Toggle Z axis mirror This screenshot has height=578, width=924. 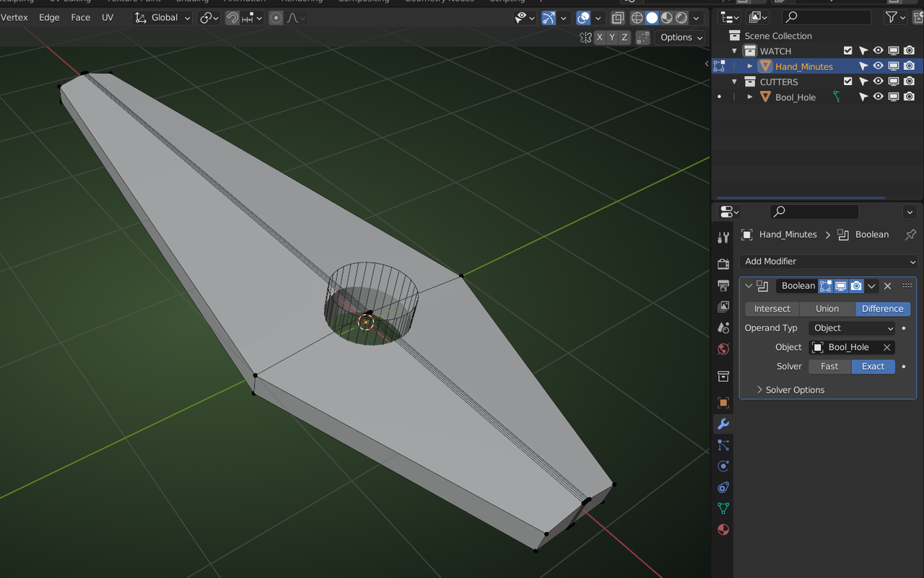(x=624, y=38)
